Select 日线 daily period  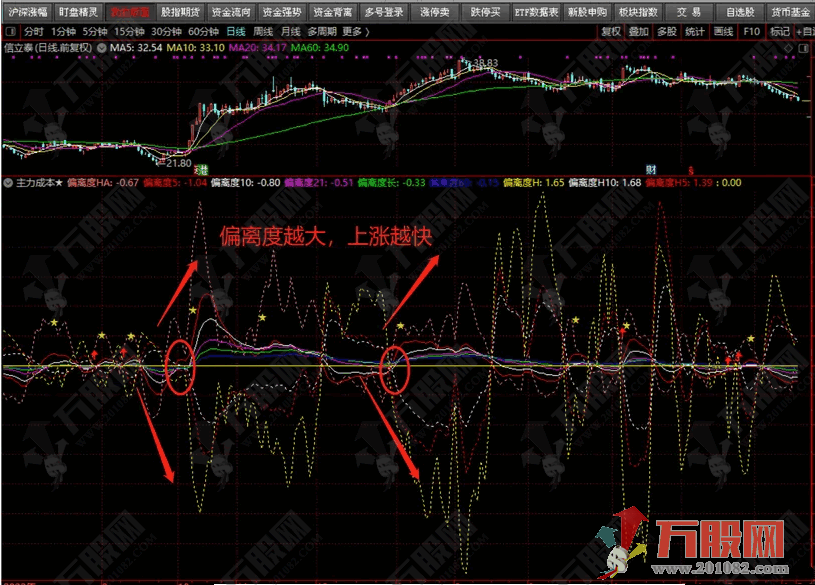click(x=236, y=32)
